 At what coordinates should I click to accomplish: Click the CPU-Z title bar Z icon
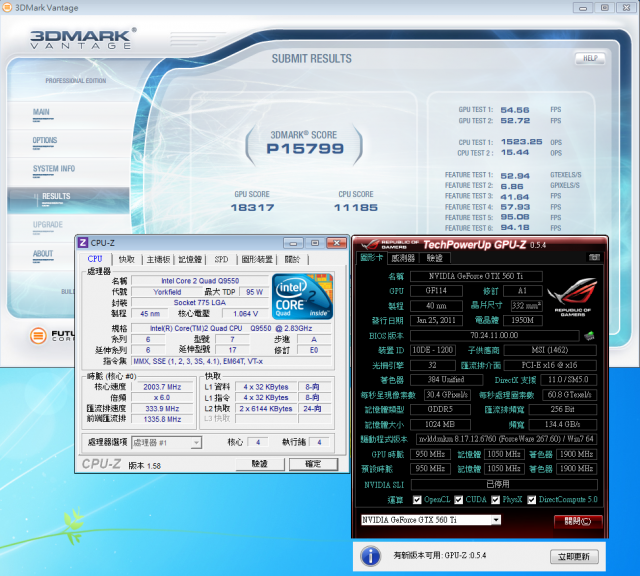pyautogui.click(x=83, y=242)
